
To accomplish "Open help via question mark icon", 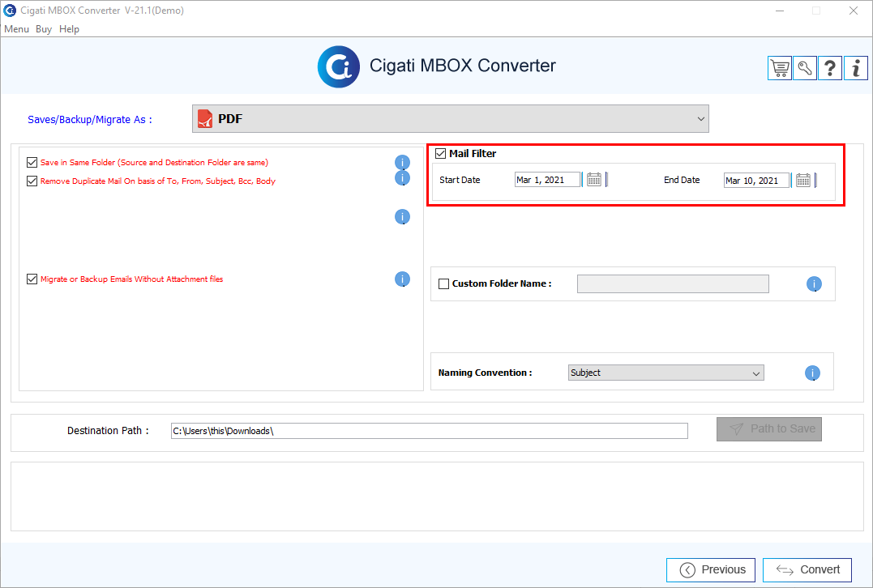I will tap(829, 68).
